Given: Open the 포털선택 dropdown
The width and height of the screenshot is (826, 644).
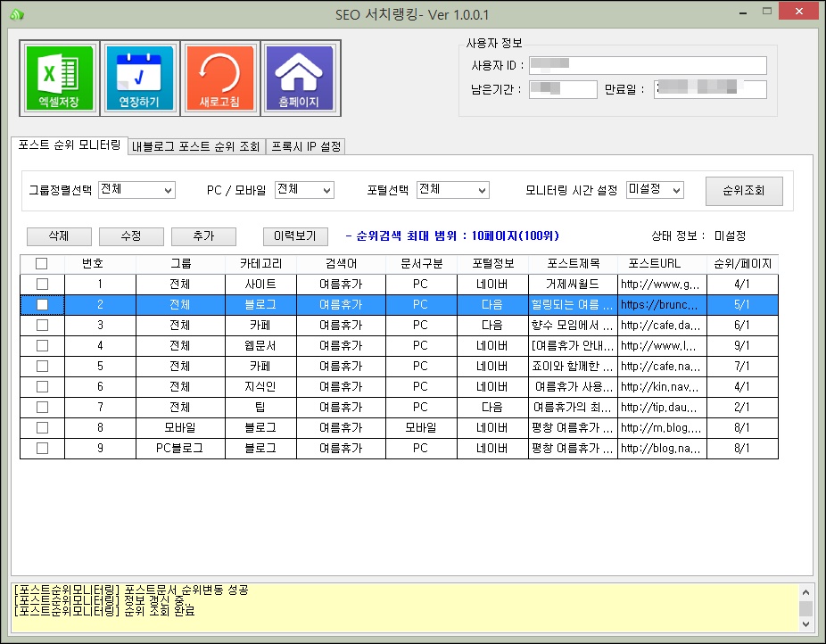Looking at the screenshot, I should click(x=453, y=190).
